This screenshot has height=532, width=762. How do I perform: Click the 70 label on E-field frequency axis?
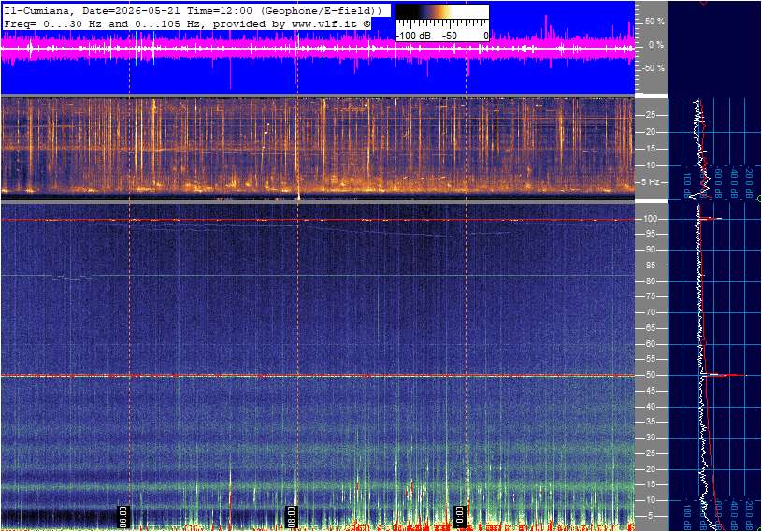[650, 312]
